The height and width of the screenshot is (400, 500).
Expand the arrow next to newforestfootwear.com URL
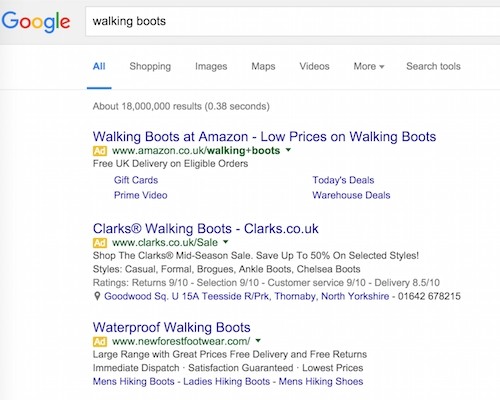click(258, 341)
